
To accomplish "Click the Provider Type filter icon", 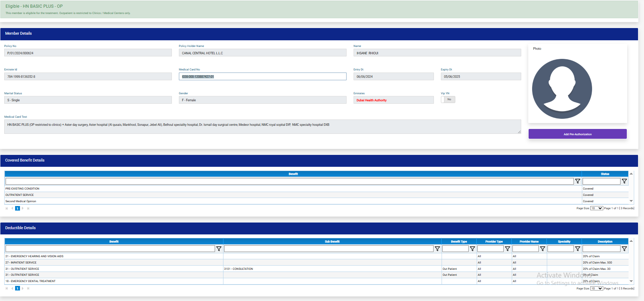I will [508, 249].
